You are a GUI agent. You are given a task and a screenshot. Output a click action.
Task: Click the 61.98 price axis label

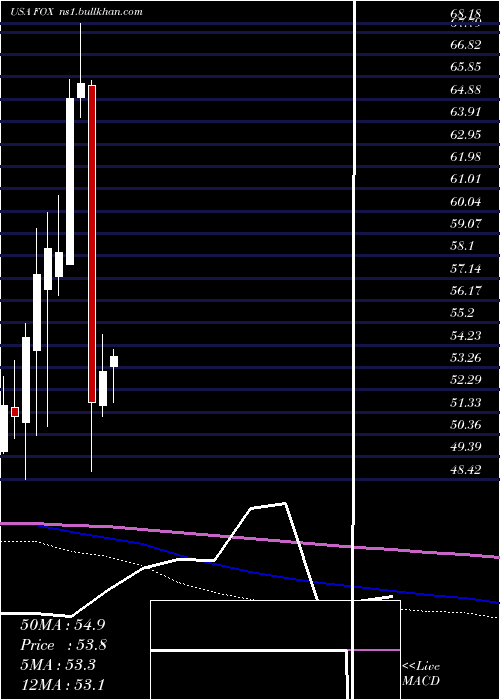click(466, 157)
